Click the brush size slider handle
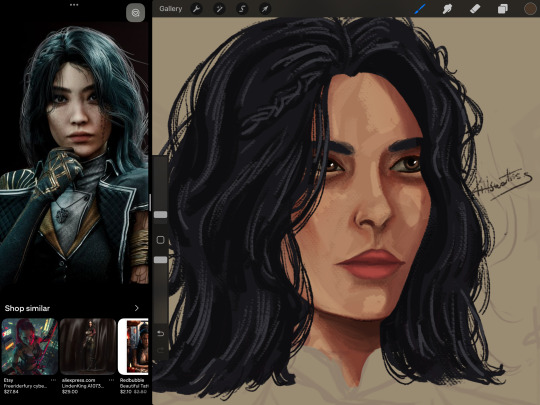 pos(160,215)
